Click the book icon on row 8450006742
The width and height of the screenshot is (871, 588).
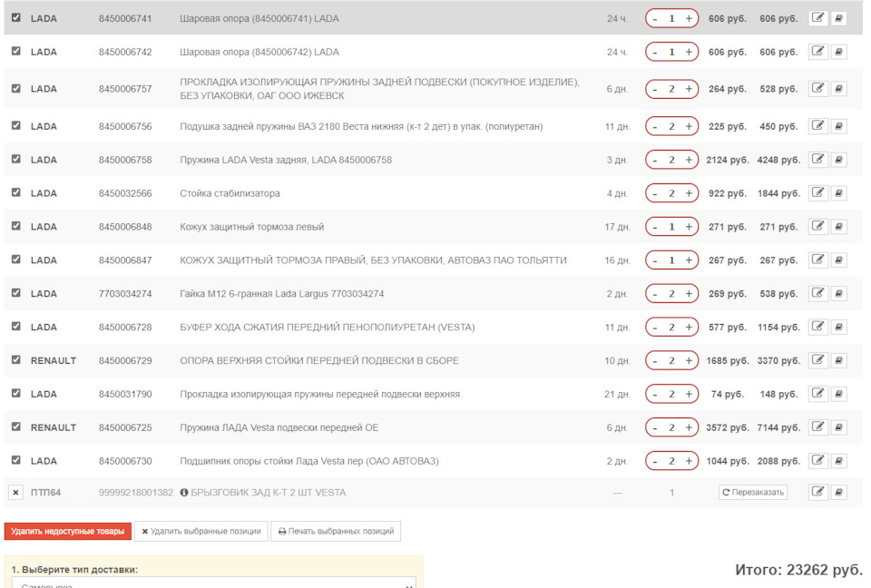pos(838,52)
